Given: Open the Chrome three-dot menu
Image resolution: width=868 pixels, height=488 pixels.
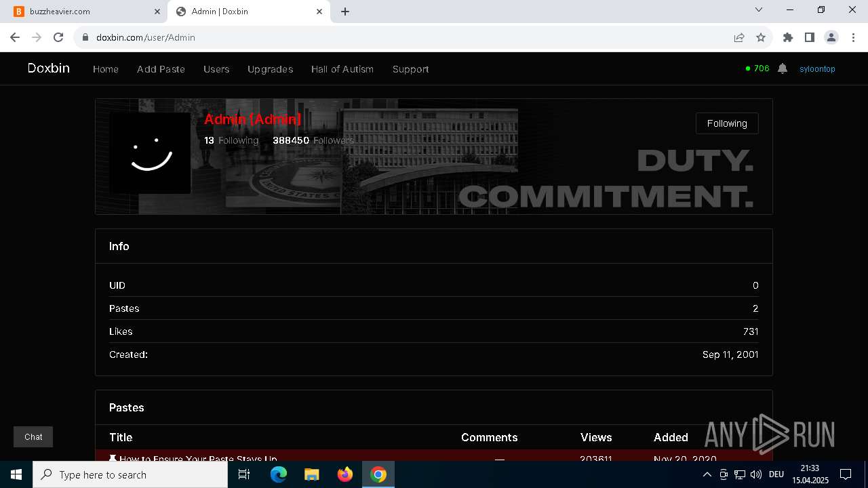Looking at the screenshot, I should (x=852, y=37).
